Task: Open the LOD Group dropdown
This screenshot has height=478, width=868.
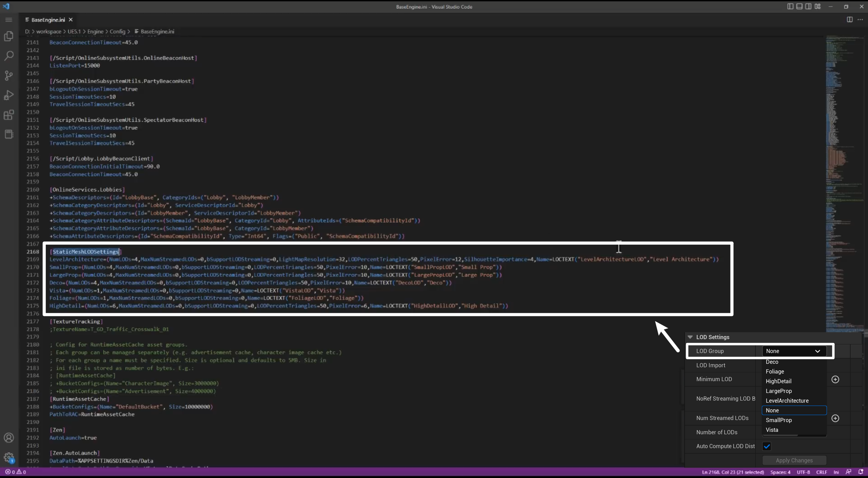Action: click(793, 351)
